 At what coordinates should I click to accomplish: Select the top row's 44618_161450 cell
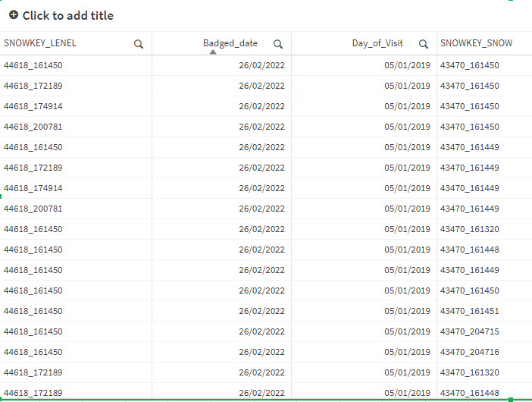[33, 65]
